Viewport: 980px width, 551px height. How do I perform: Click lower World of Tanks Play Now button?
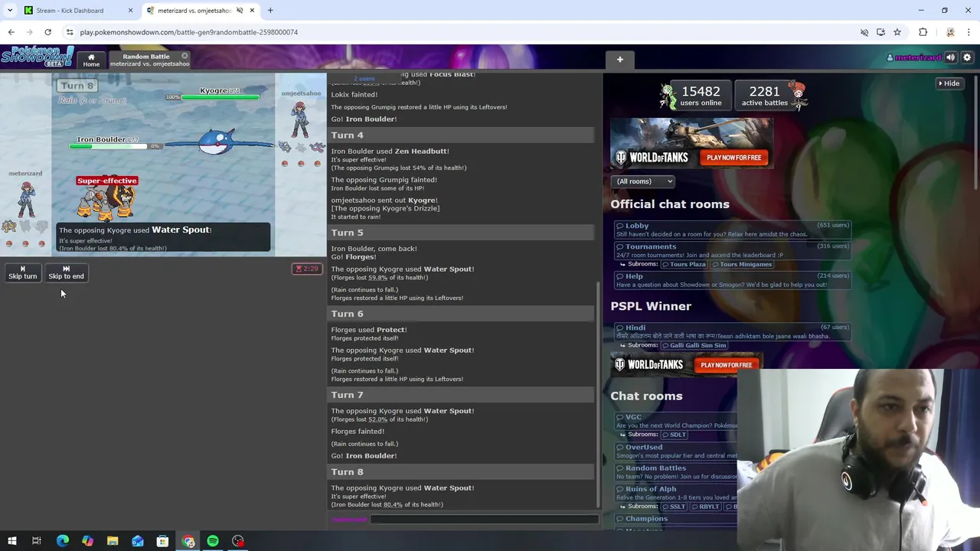click(x=726, y=365)
